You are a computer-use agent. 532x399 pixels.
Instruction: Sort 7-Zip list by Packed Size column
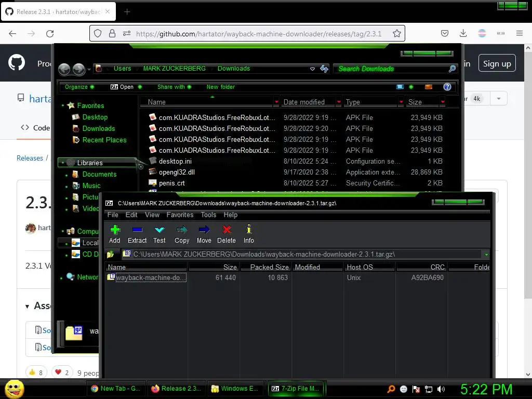click(x=265, y=267)
